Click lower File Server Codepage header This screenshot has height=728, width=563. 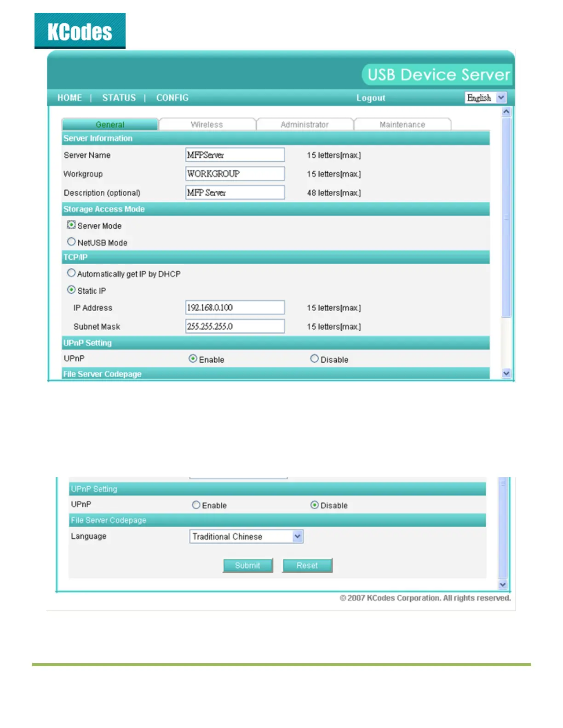tap(278, 520)
